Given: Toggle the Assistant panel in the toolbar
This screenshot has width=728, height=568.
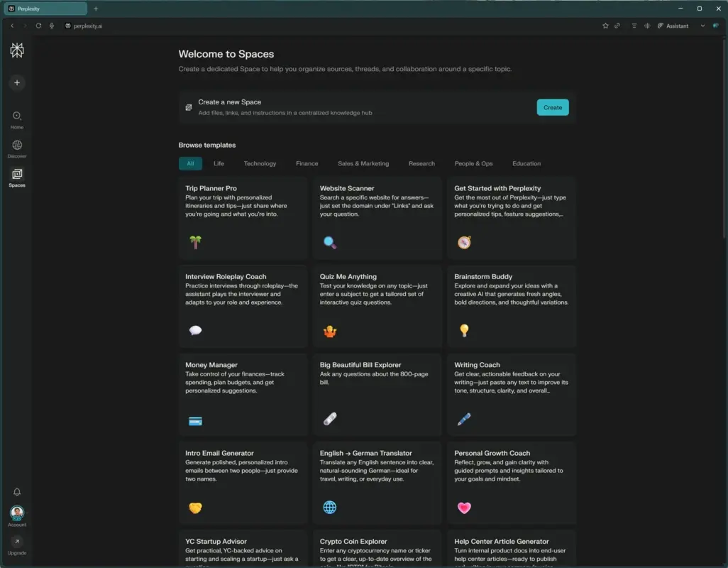Looking at the screenshot, I should point(673,26).
